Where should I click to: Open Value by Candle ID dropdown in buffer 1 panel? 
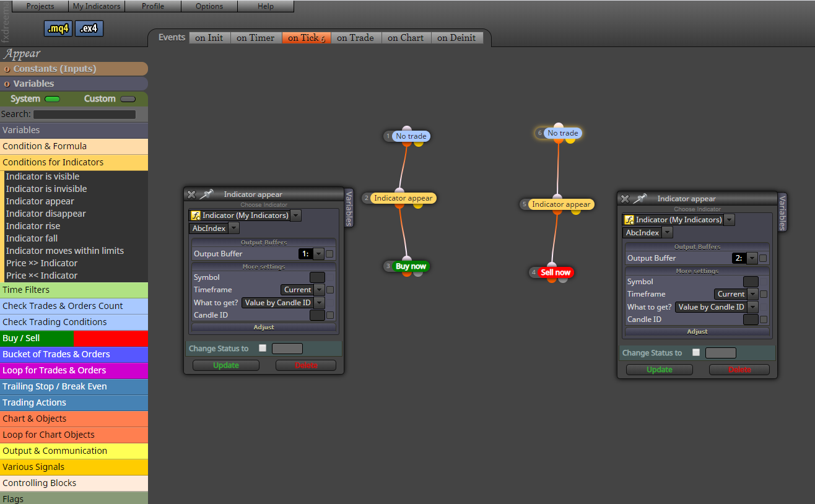click(319, 303)
